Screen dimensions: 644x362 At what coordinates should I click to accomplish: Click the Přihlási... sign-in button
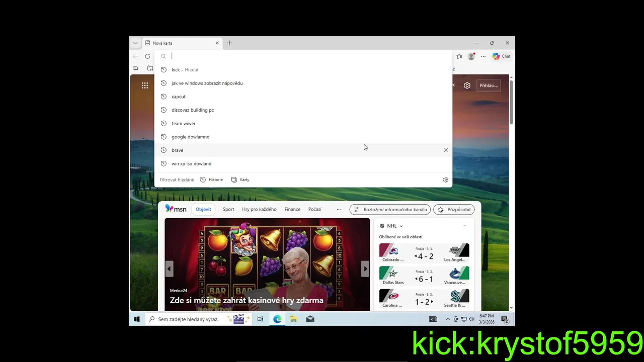coord(488,85)
